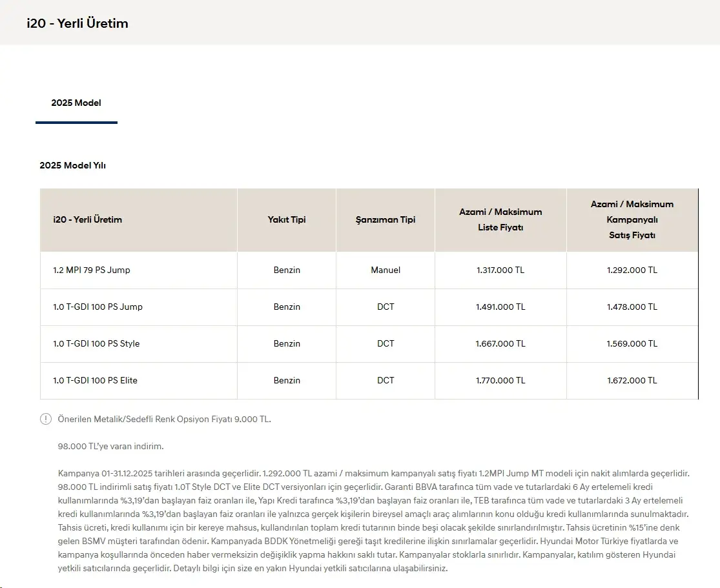Viewport: 720px width, 588px height.
Task: Click the 'Önerilen Metalik/Sedefli Renk Opsiyon Fiyatı' note
Action: [165, 419]
